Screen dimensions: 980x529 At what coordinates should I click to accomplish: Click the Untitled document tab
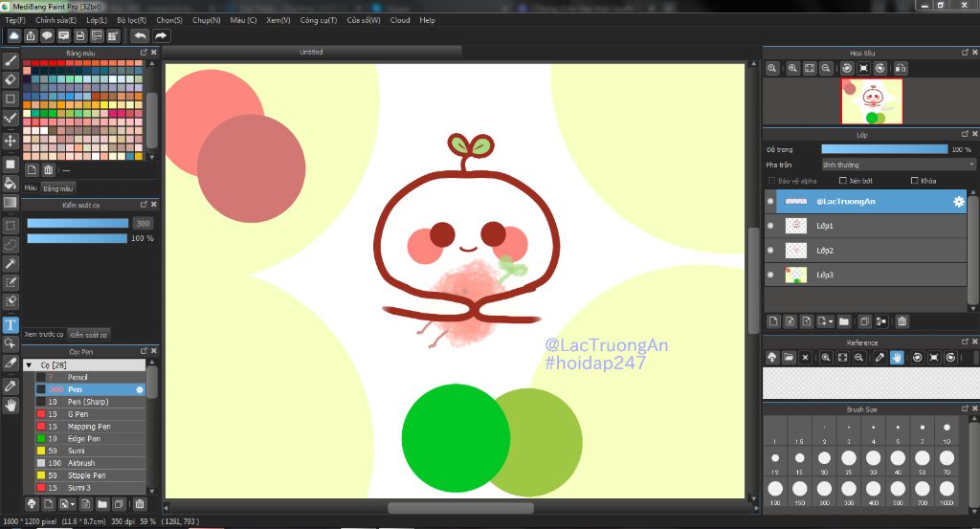click(x=311, y=52)
